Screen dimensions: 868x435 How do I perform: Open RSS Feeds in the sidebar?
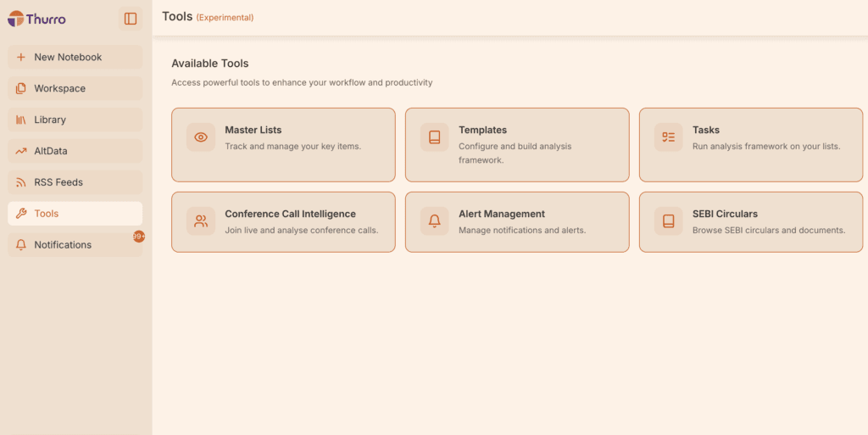[75, 182]
